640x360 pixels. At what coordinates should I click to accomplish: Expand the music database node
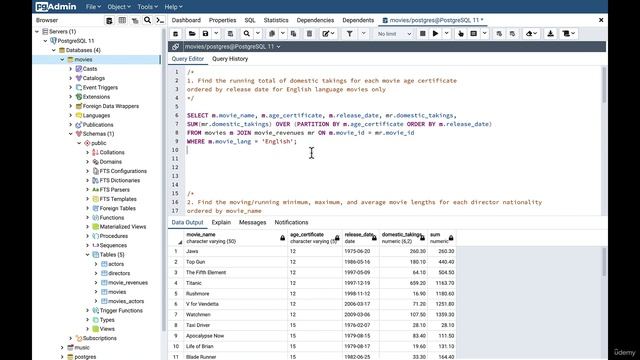click(62, 348)
